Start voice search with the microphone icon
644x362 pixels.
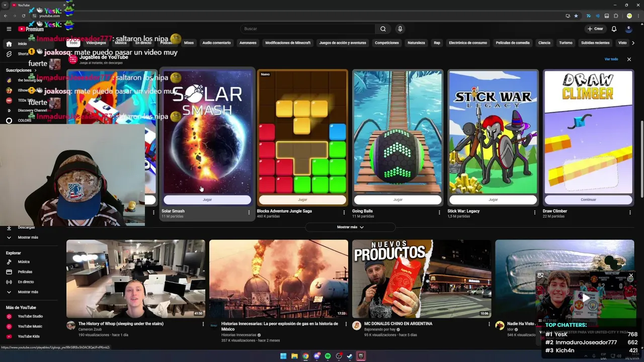[x=400, y=29]
